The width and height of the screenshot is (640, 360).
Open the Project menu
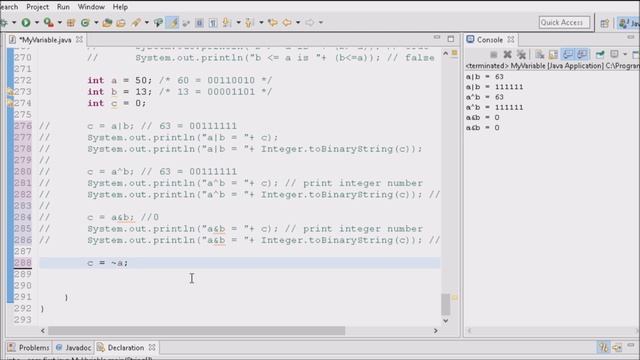[37, 7]
